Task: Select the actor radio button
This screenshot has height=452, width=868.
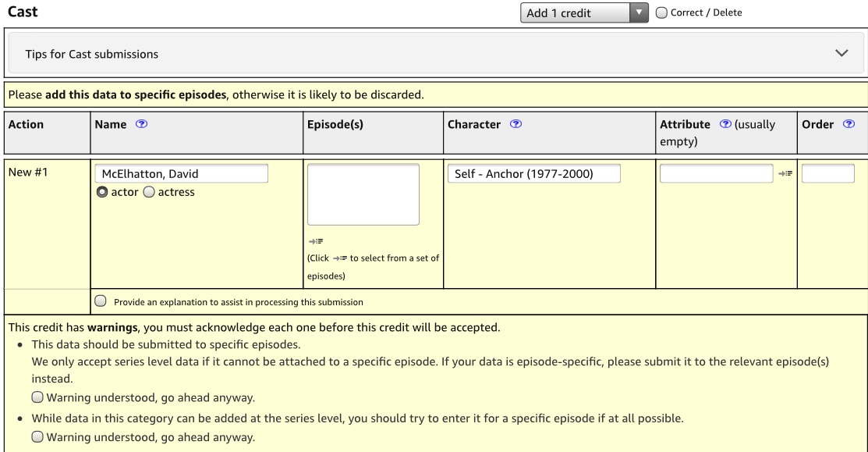Action: 101,192
